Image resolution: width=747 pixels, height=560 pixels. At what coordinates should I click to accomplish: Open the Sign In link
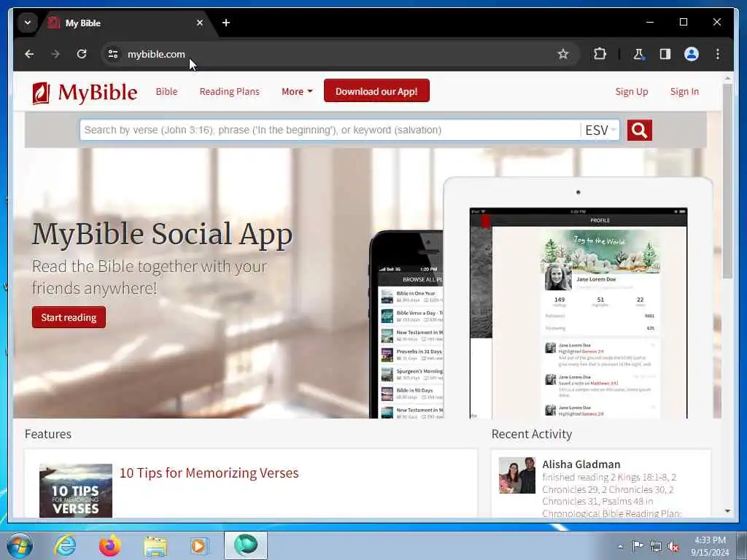tap(684, 91)
